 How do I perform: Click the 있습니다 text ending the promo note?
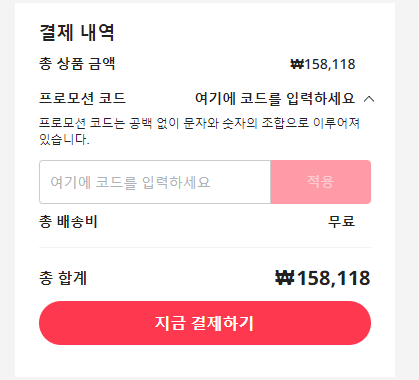64,139
